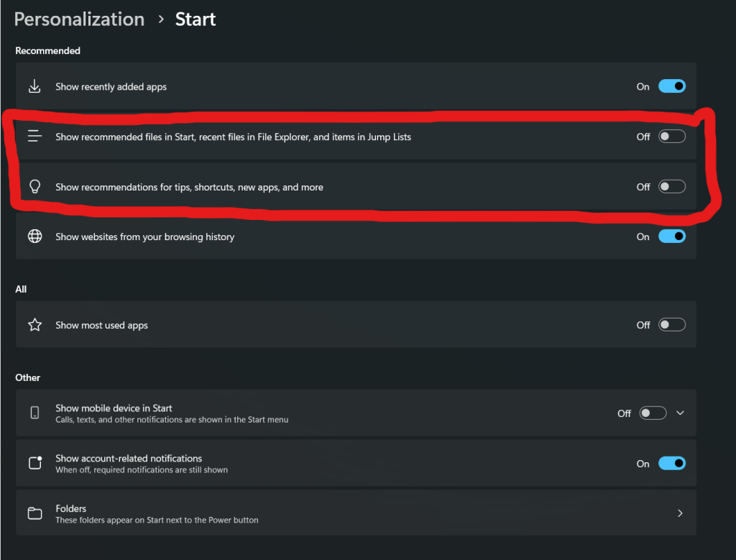Expand the mobile device in Start options
This screenshot has width=736, height=560.
[681, 413]
